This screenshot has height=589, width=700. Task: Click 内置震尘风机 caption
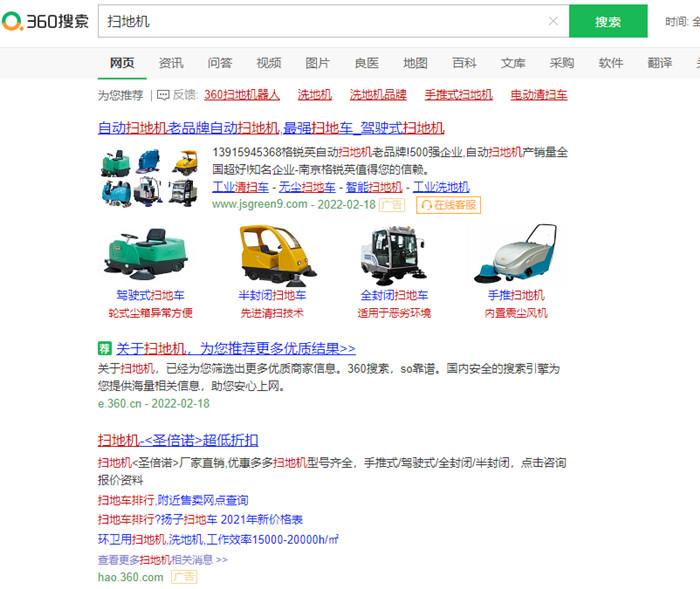(x=516, y=313)
